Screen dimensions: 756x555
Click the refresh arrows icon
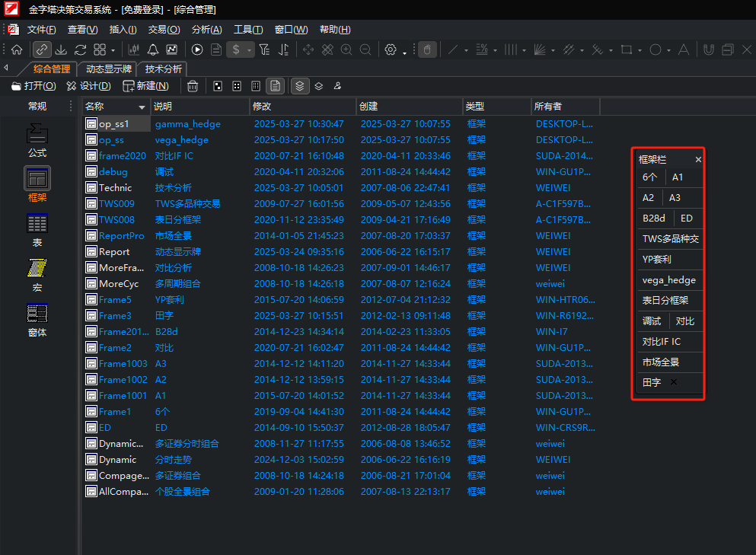pos(81,49)
